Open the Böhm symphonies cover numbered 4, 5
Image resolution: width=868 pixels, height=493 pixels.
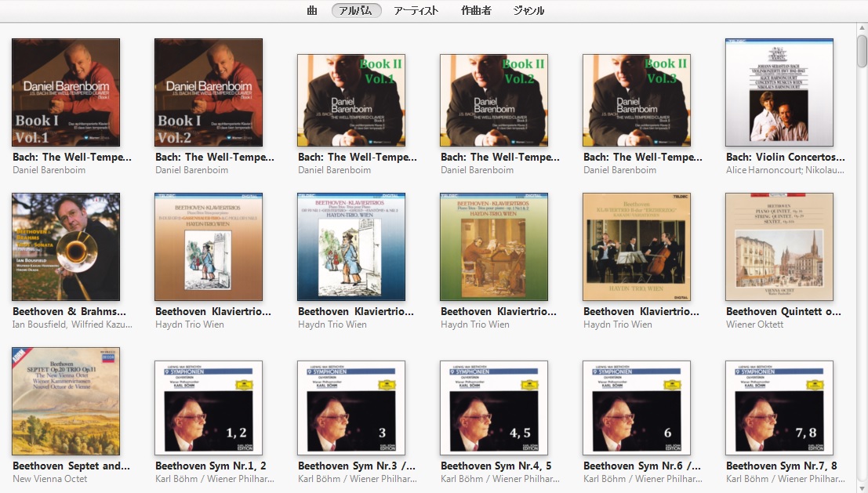pos(494,408)
